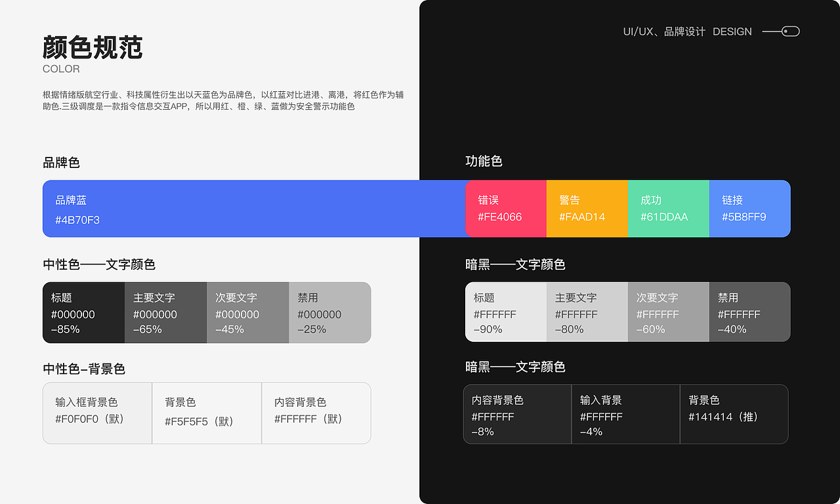Select the 禁用 #FFFFFF –40% dark swatch
Screen dimensions: 840x504
[x=749, y=312]
